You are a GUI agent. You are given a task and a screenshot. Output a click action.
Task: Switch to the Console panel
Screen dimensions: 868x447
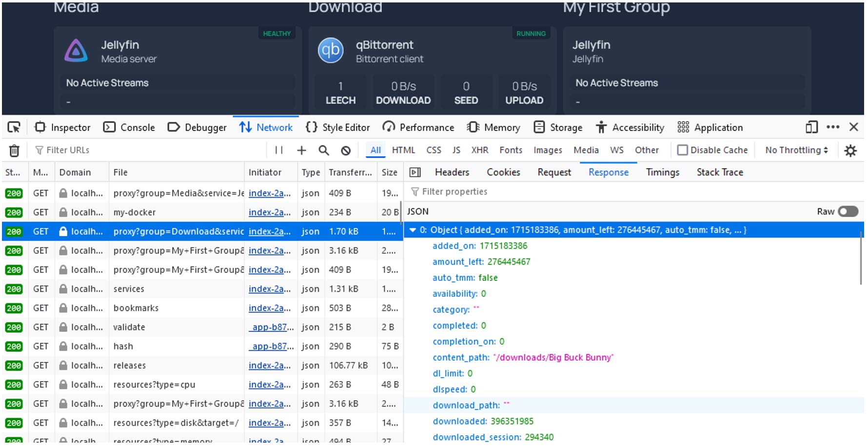(x=137, y=127)
